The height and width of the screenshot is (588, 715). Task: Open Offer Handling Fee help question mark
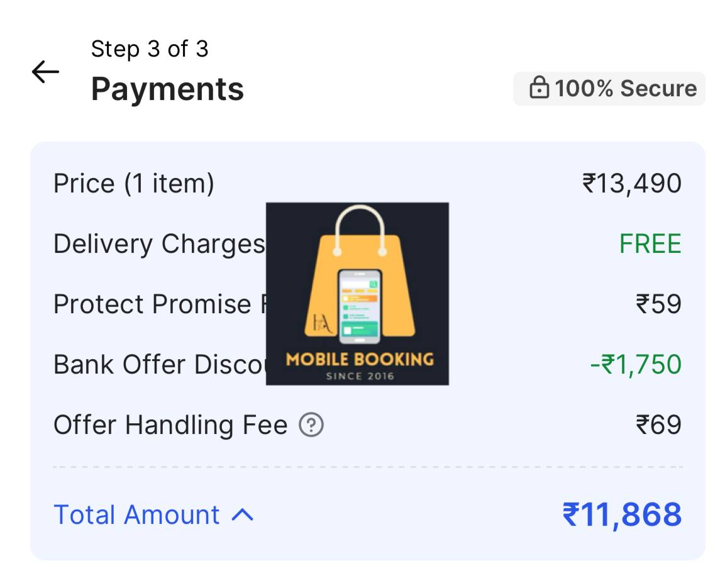pyautogui.click(x=311, y=424)
